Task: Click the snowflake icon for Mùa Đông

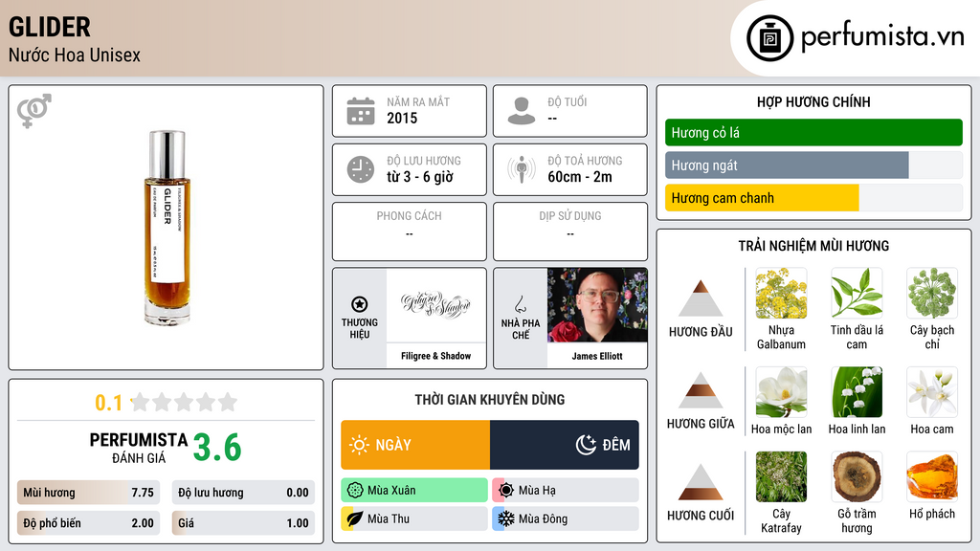Action: tap(506, 518)
